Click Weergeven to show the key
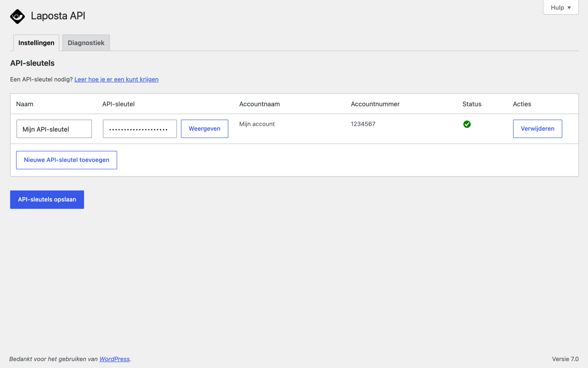This screenshot has width=588, height=368. tap(204, 129)
